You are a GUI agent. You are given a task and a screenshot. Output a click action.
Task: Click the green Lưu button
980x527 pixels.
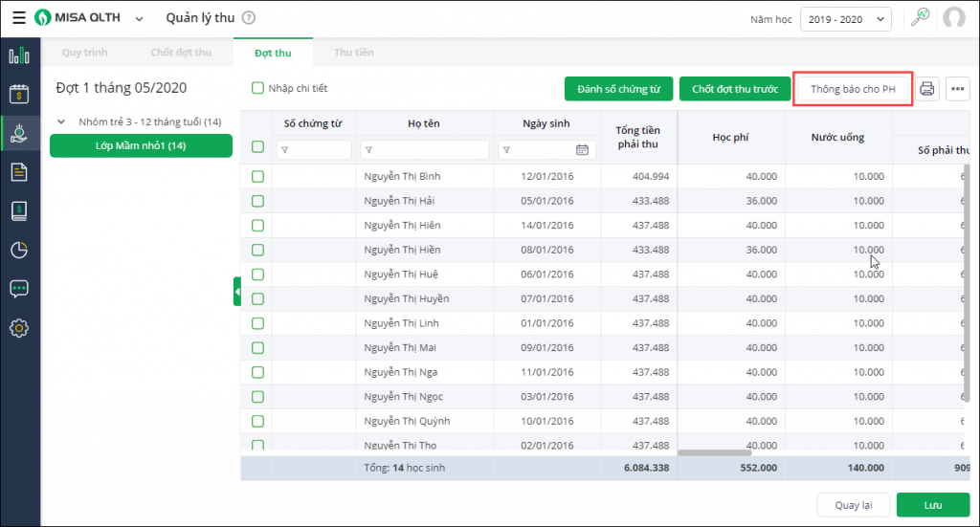click(932, 505)
